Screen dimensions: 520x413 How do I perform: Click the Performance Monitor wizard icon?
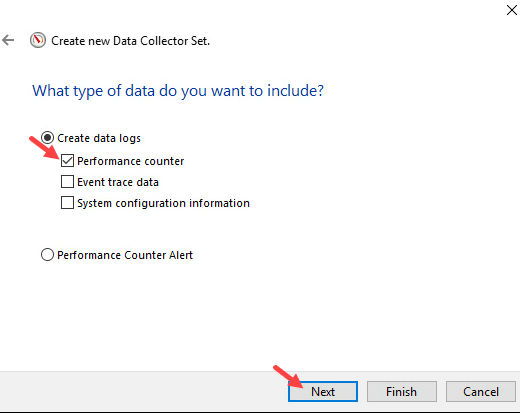click(38, 40)
